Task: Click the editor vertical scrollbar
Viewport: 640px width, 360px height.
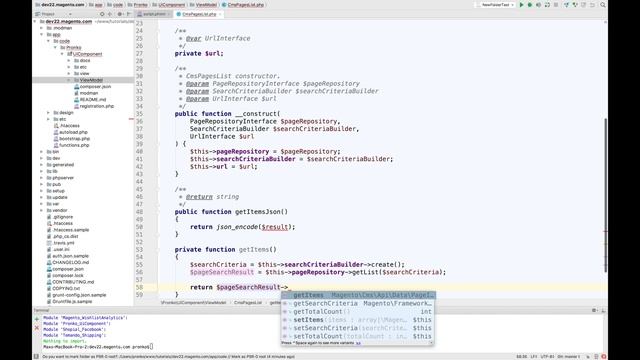Action: (605, 195)
